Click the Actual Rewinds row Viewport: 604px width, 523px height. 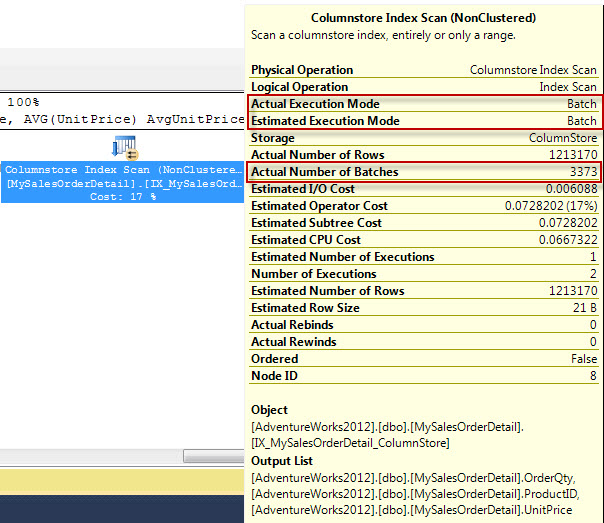click(x=424, y=342)
